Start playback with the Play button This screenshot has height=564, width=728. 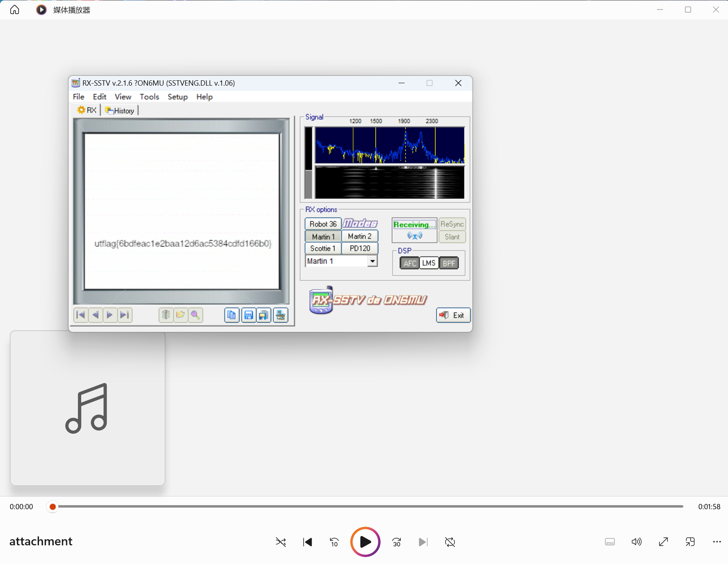[x=365, y=542]
